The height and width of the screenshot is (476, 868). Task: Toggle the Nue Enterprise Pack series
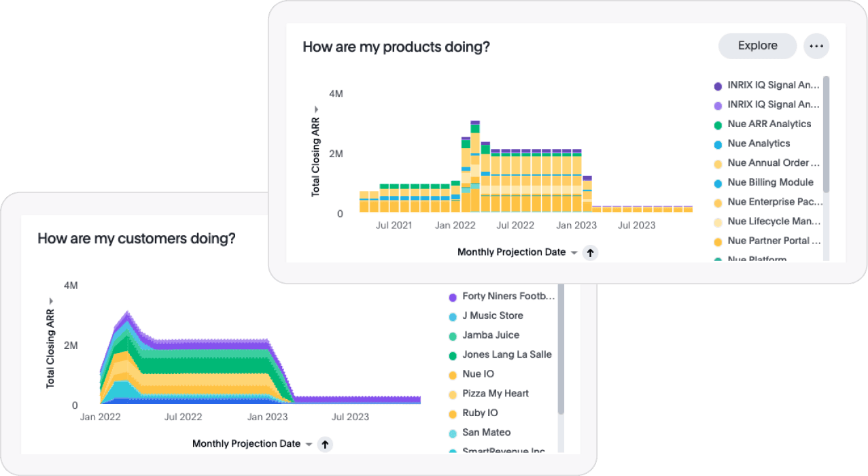(774, 202)
